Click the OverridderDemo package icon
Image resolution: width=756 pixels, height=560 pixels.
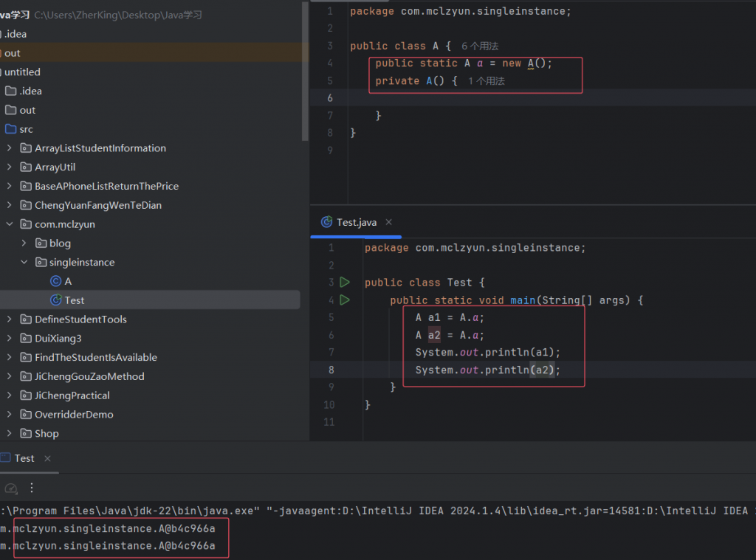[26, 415]
